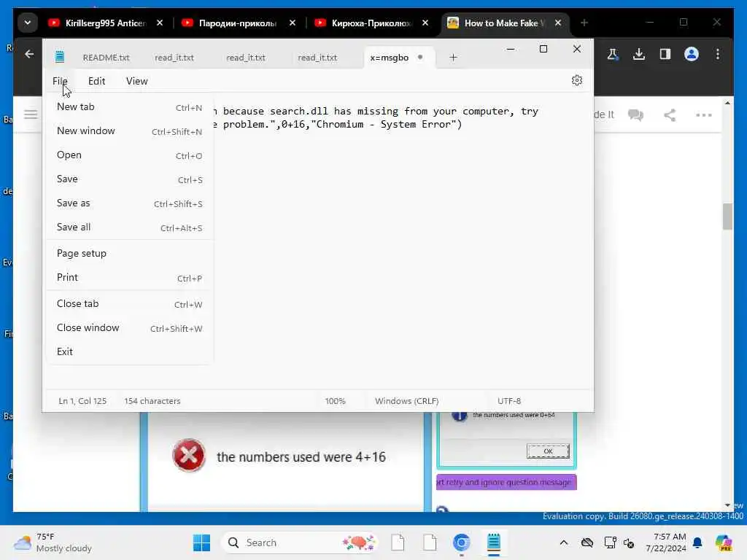
Task: Open the notifications bell in system tray
Action: (x=697, y=542)
